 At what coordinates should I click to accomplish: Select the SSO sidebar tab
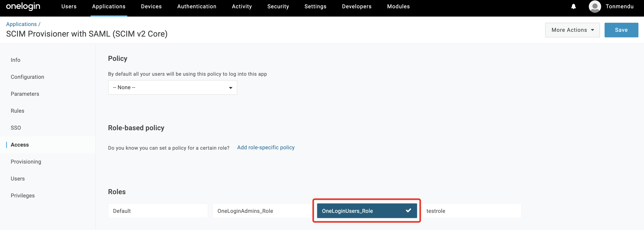click(x=16, y=128)
